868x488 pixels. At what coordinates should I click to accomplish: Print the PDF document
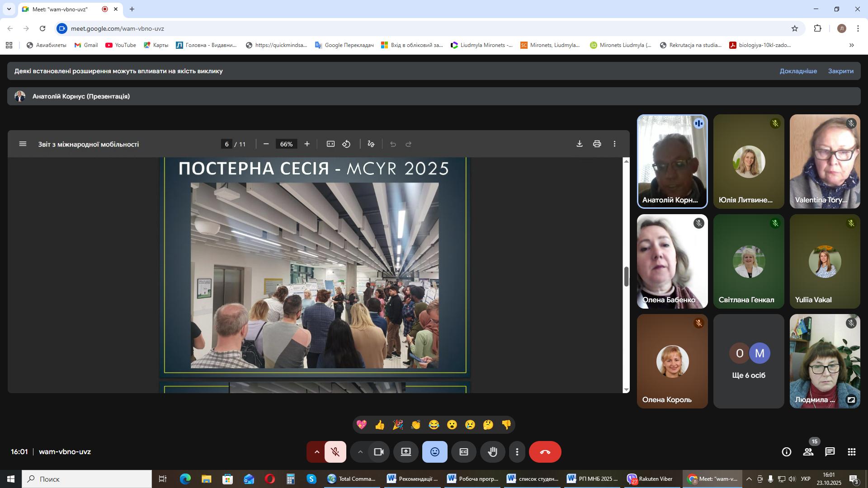click(597, 144)
